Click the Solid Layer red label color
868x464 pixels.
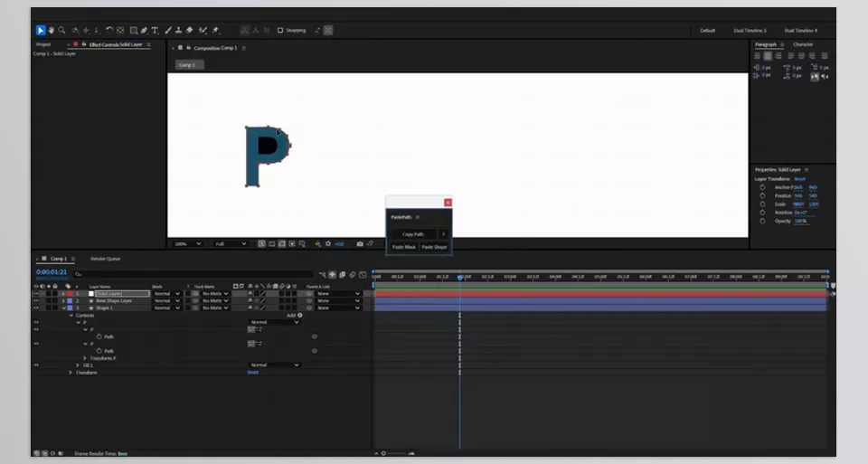coord(70,293)
